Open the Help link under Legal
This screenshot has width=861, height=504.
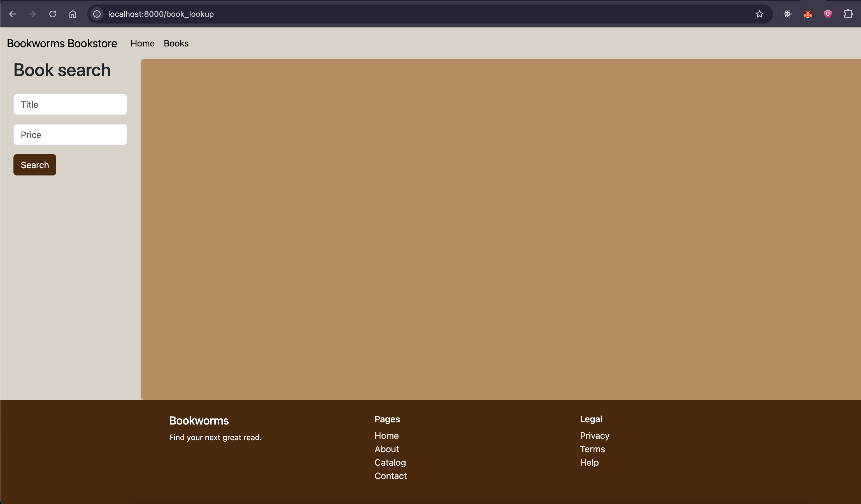coord(589,462)
